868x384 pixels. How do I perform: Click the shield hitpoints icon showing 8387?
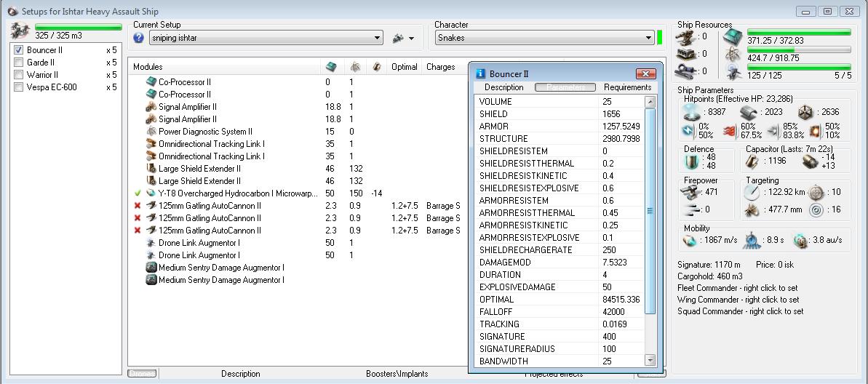(691, 112)
